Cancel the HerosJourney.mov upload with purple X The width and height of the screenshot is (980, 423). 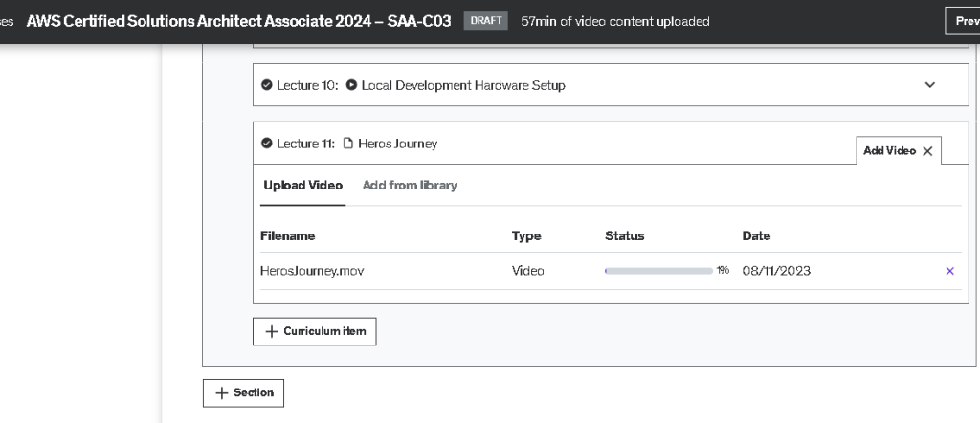[x=950, y=271]
